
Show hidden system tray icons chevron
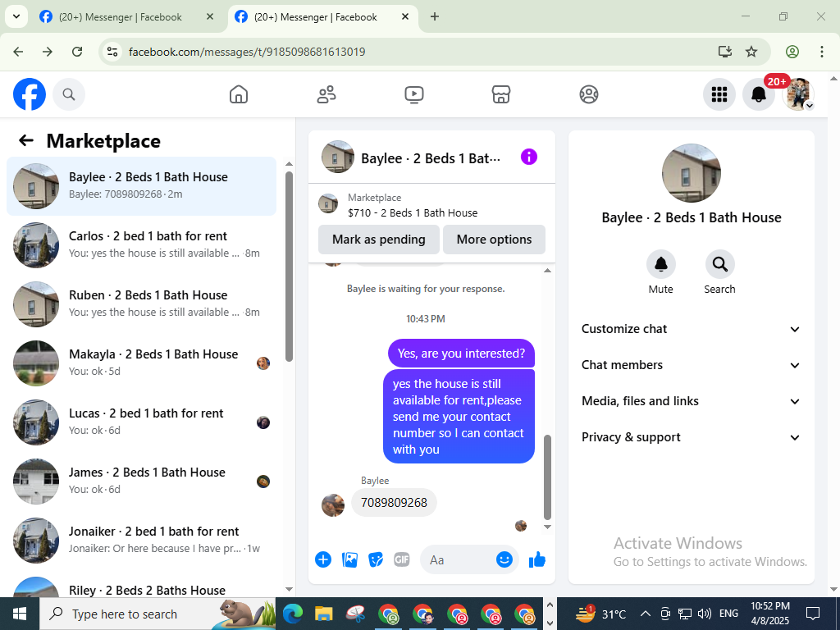646,614
